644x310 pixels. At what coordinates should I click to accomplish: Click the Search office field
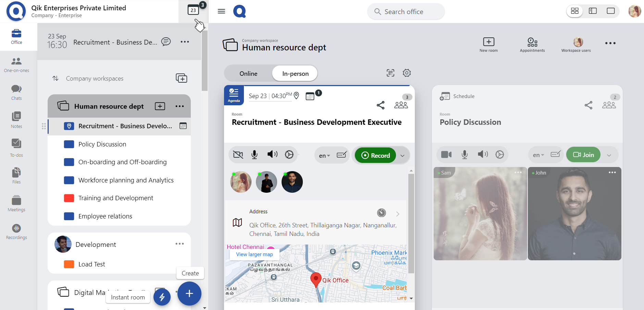coord(406,12)
